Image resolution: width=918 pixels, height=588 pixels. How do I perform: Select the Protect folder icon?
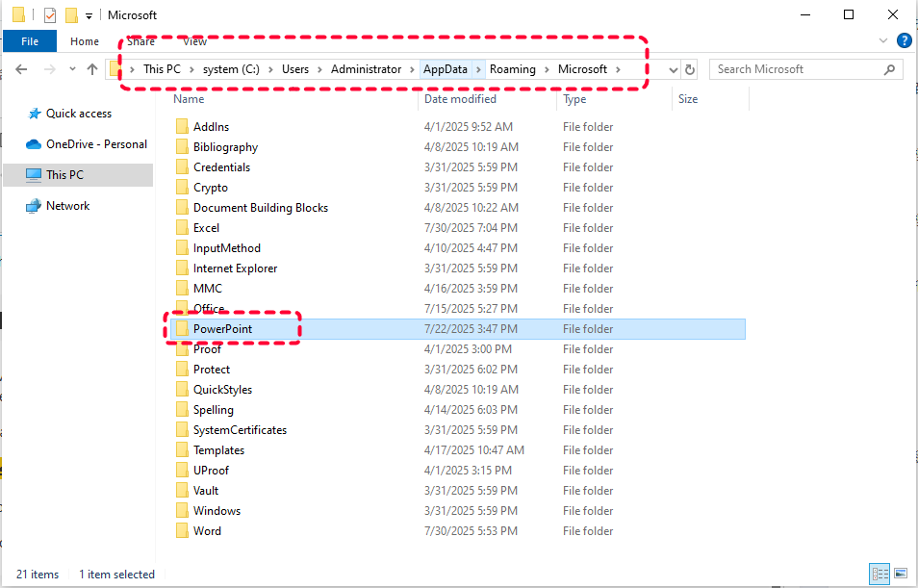[182, 369]
